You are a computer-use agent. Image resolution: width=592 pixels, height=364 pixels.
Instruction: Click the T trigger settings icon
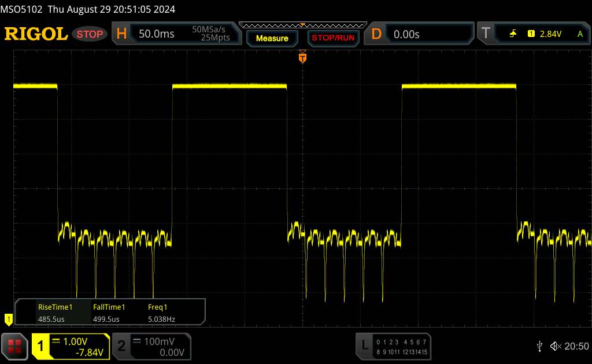point(484,34)
